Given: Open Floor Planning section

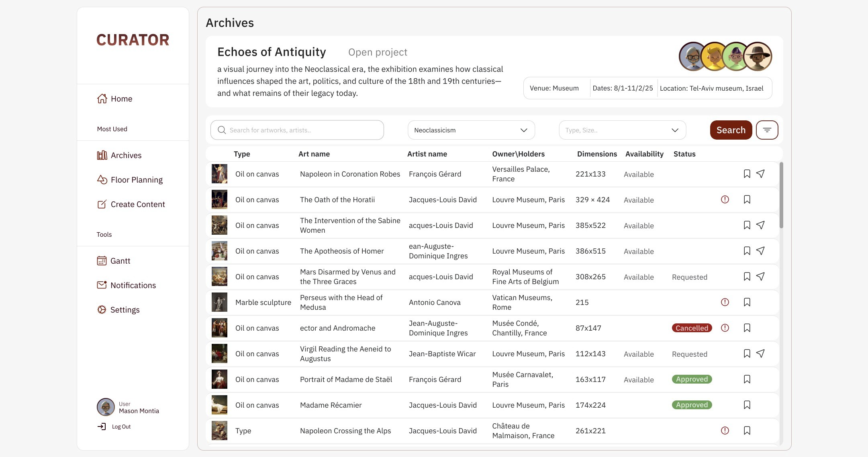Looking at the screenshot, I should [x=130, y=180].
